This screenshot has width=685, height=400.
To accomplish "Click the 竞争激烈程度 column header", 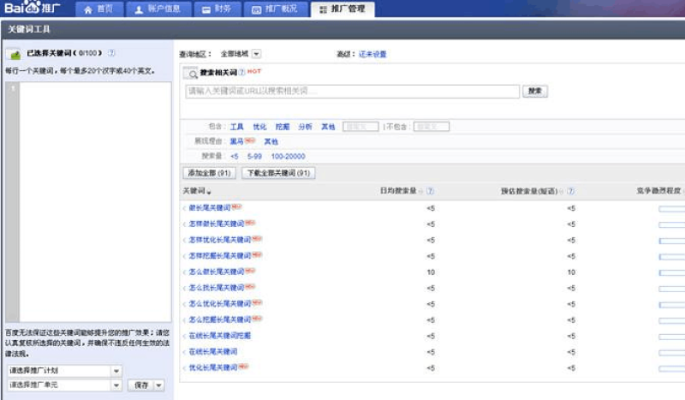I will coord(658,191).
